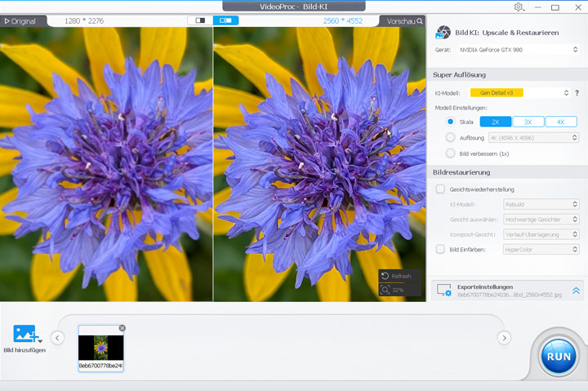Select the Auflösung radio button
This screenshot has height=391, width=588.
(x=450, y=138)
